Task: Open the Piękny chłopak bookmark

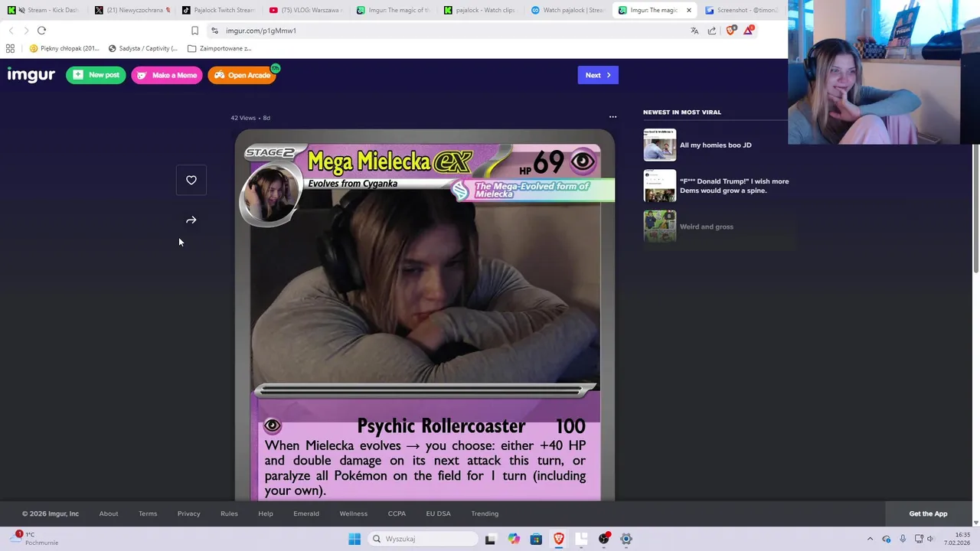Action: pyautogui.click(x=64, y=48)
